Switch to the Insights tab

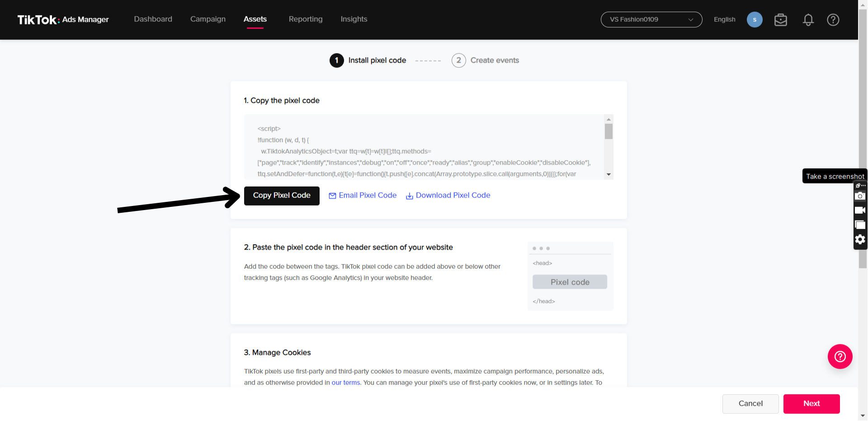coord(354,19)
